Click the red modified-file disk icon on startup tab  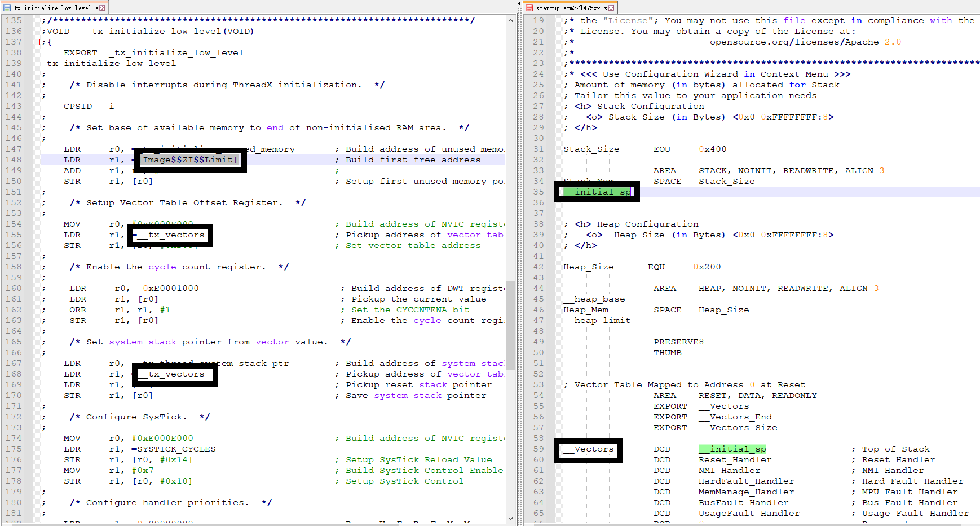tap(529, 7)
